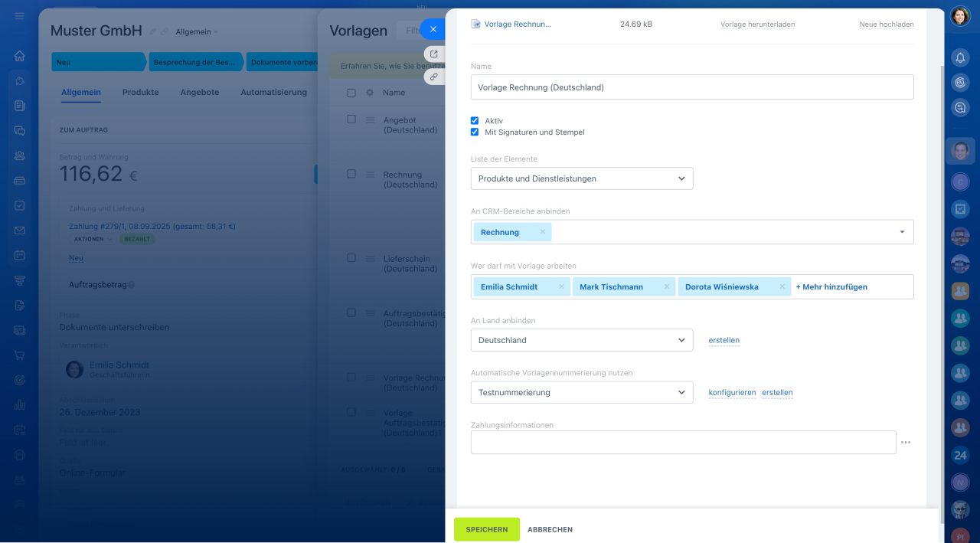Open Liste der Elemente dropdown
The width and height of the screenshot is (980, 543).
click(582, 178)
